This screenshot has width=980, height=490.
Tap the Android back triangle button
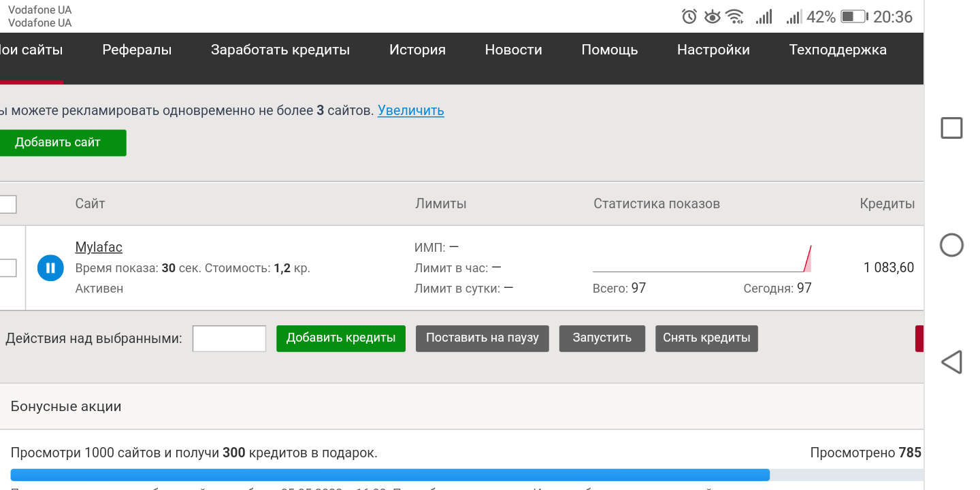pyautogui.click(x=951, y=362)
